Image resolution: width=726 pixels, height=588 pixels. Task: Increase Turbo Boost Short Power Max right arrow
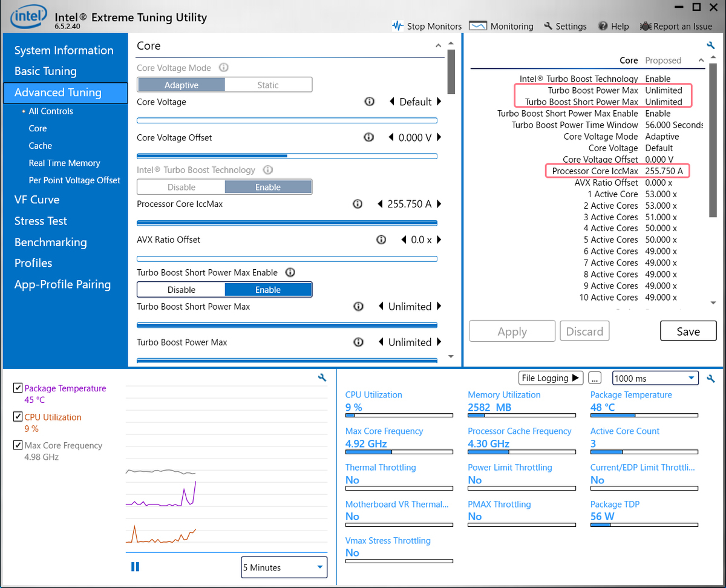pos(439,306)
